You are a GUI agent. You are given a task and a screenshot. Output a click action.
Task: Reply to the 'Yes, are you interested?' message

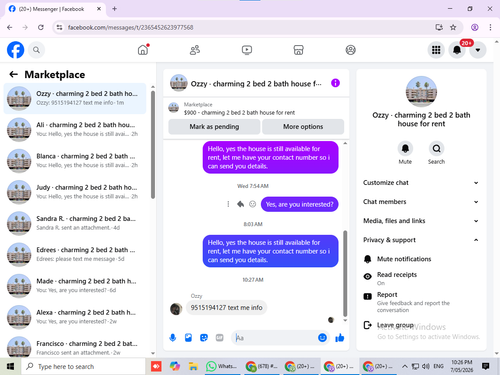(x=240, y=204)
